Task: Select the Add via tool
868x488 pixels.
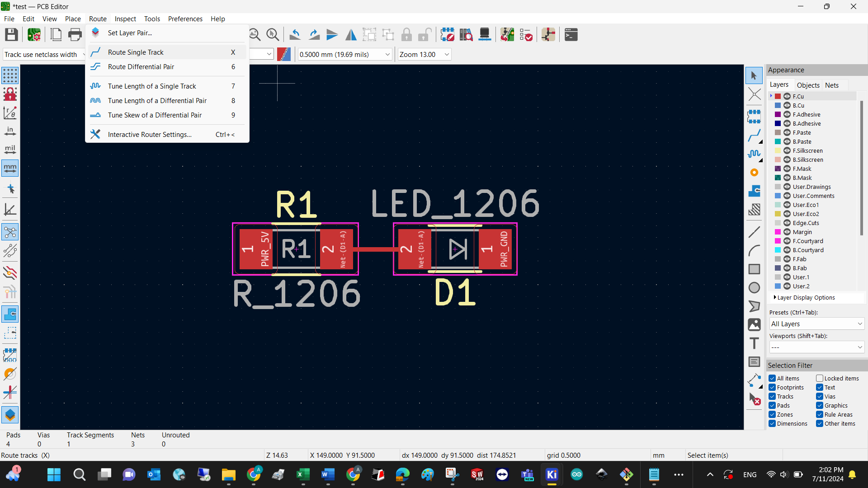Action: pos(754,173)
